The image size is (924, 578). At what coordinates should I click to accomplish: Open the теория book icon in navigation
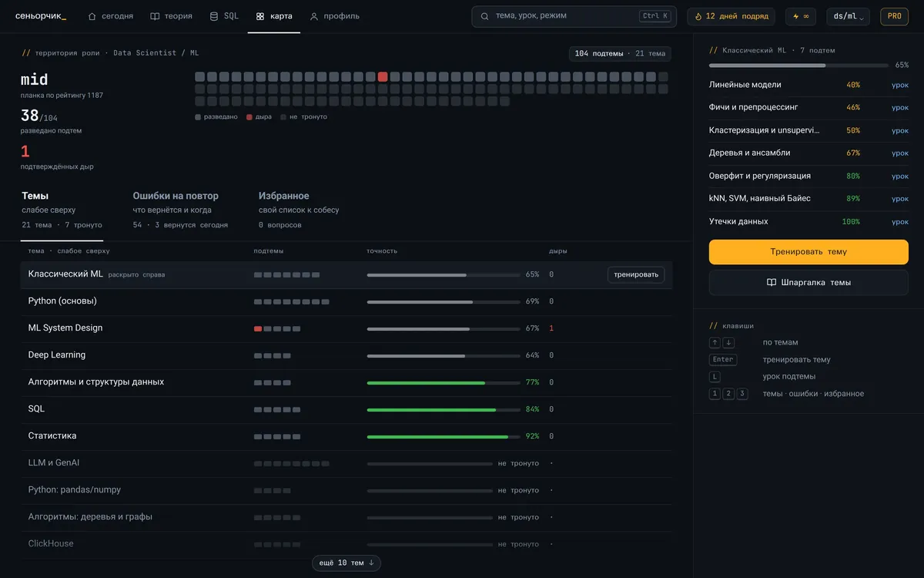(155, 16)
